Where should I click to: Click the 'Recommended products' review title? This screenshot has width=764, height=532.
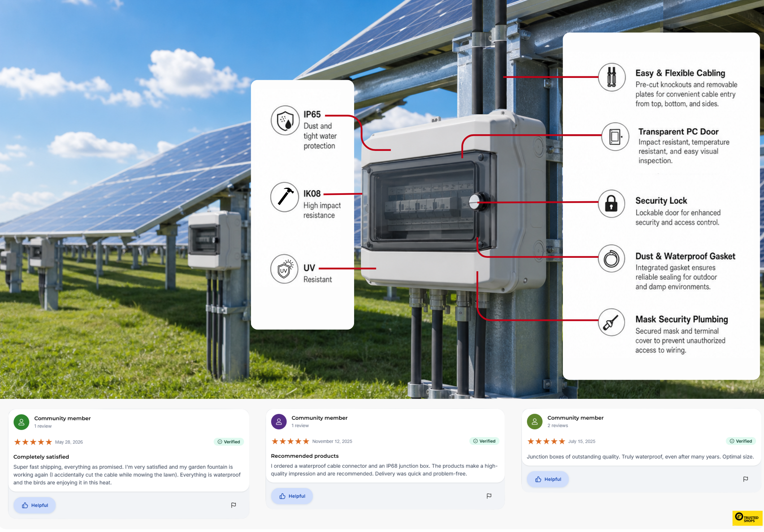tap(304, 456)
